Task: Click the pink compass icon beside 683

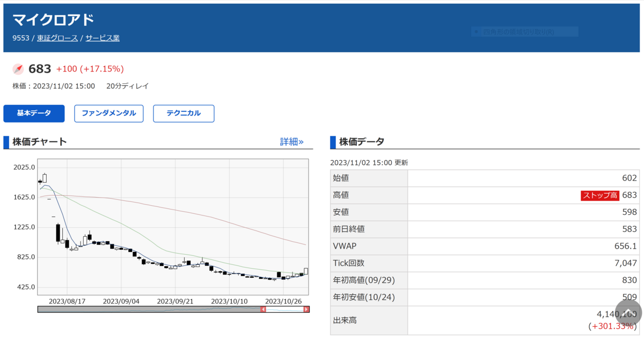Action: (18, 69)
